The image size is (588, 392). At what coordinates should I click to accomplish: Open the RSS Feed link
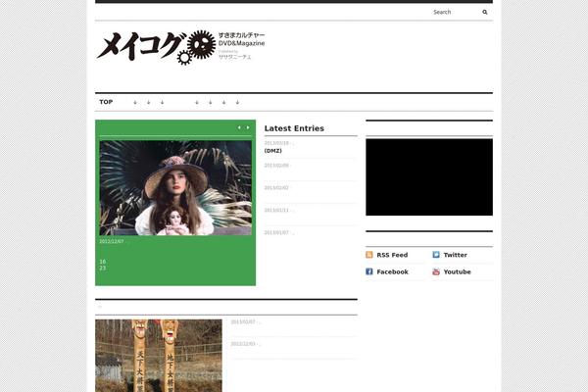point(392,255)
